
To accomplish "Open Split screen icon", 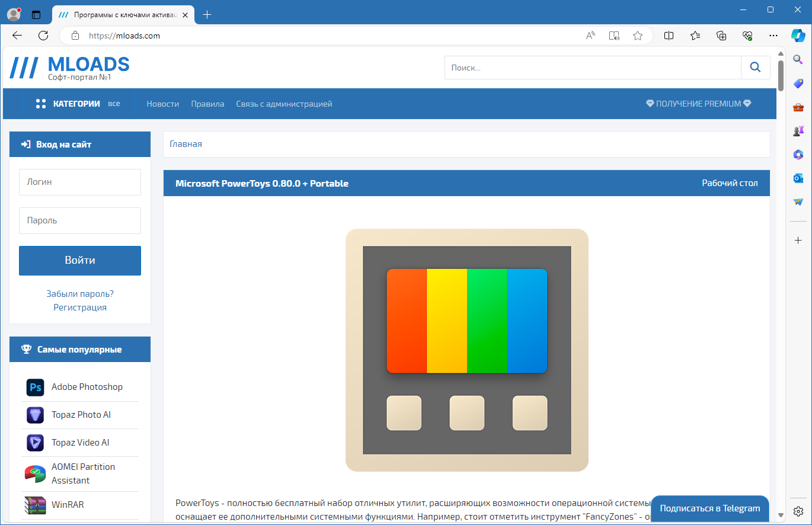I will click(669, 36).
